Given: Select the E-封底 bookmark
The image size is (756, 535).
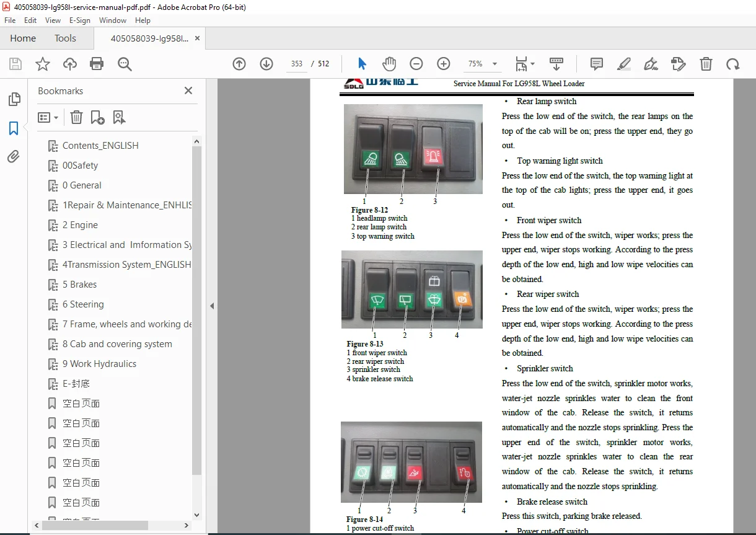Looking at the screenshot, I should point(76,384).
